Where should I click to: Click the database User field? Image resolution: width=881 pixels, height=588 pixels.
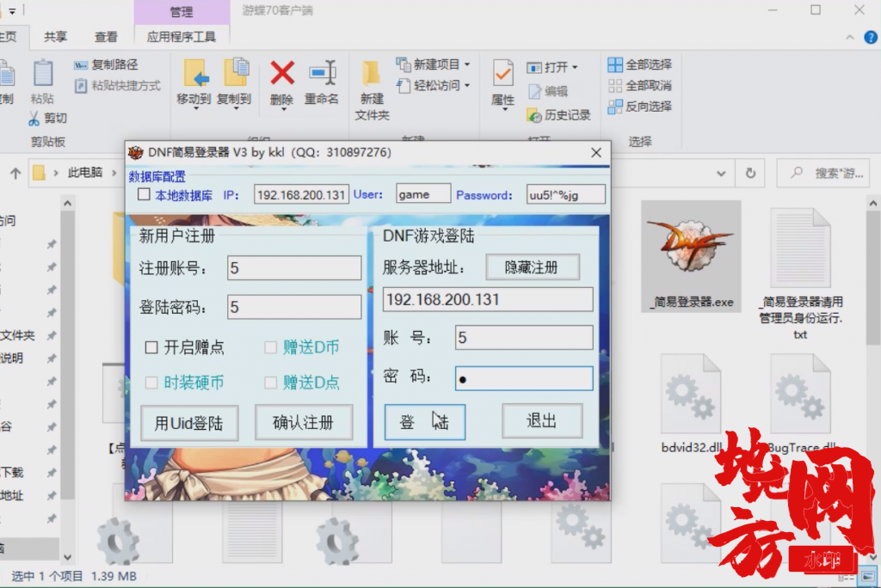[423, 194]
